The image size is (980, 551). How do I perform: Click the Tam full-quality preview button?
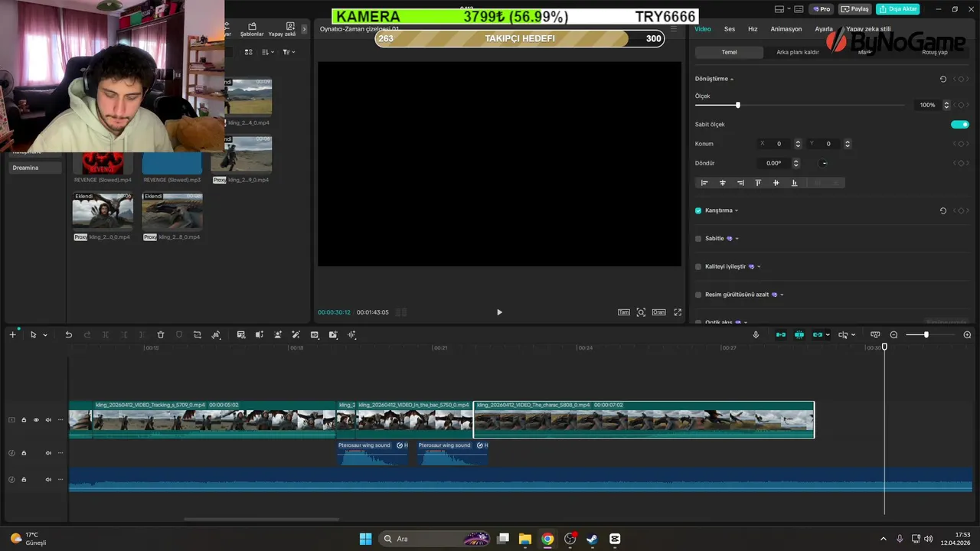coord(624,312)
